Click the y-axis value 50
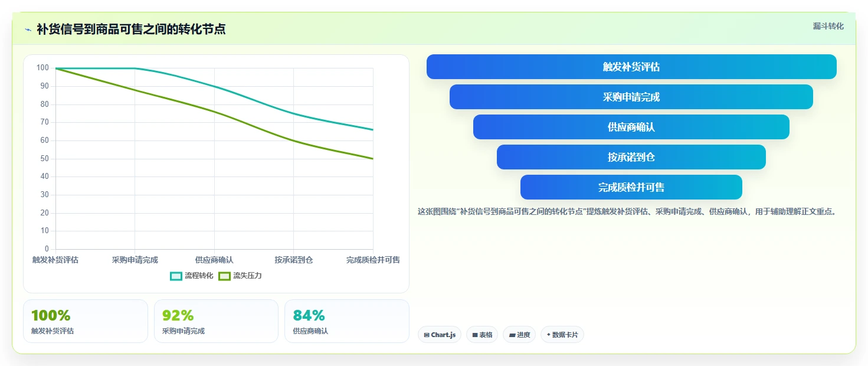 point(45,159)
